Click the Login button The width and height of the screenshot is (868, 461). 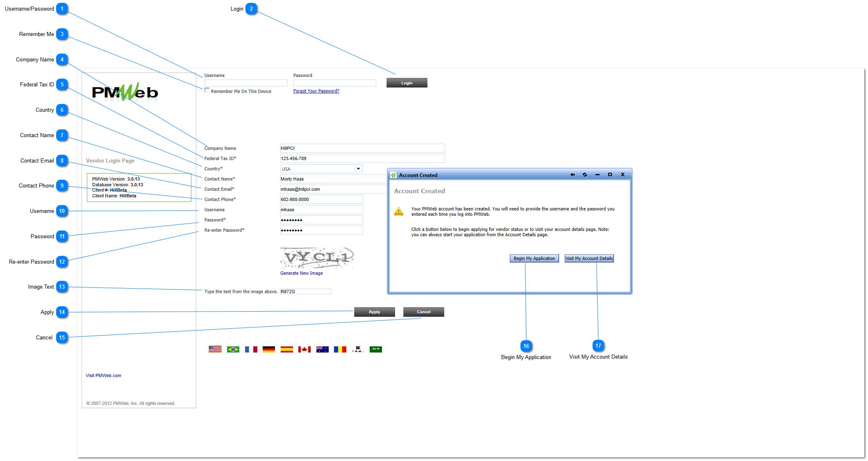click(x=407, y=83)
